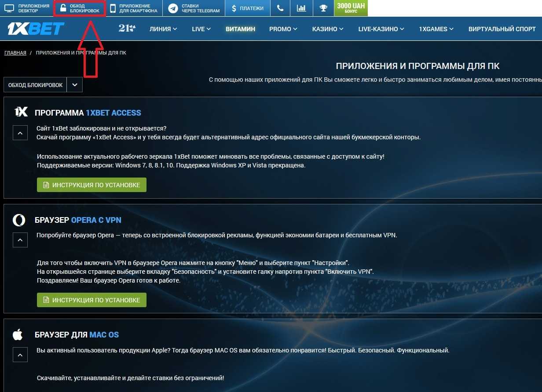The image size is (542, 392).
Task: Click ПРИЛОЖЕНИЕ ДЛЯ СМАРТФОНА label
Action: [138, 8]
